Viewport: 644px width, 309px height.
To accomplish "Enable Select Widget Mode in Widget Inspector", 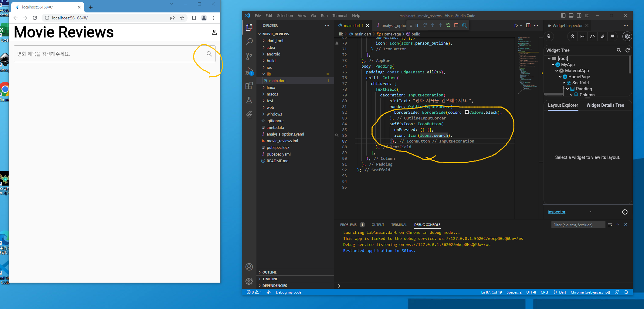I will pyautogui.click(x=549, y=36).
